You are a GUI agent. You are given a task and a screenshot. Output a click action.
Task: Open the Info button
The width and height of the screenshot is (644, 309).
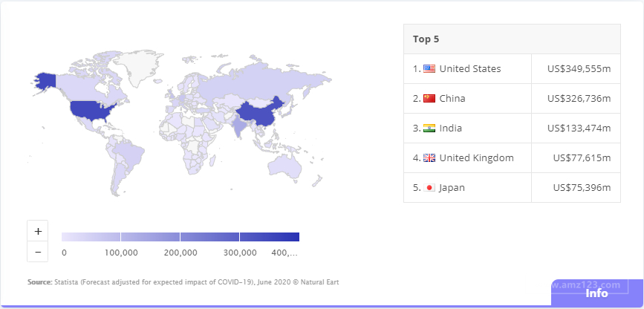[596, 293]
